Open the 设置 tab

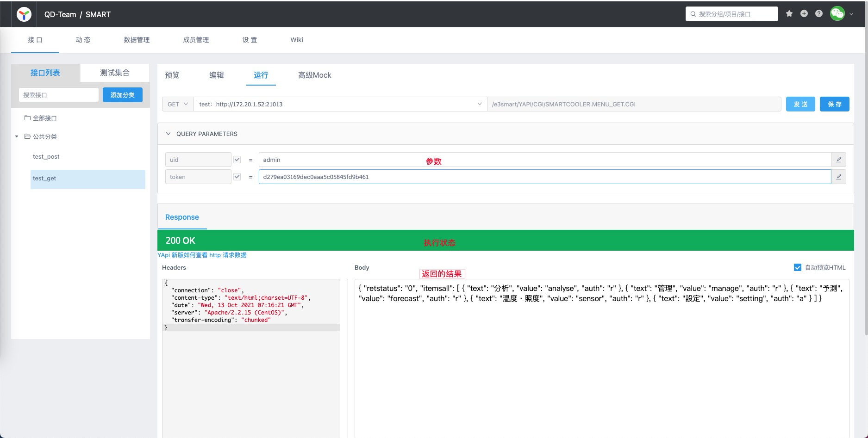(x=250, y=40)
